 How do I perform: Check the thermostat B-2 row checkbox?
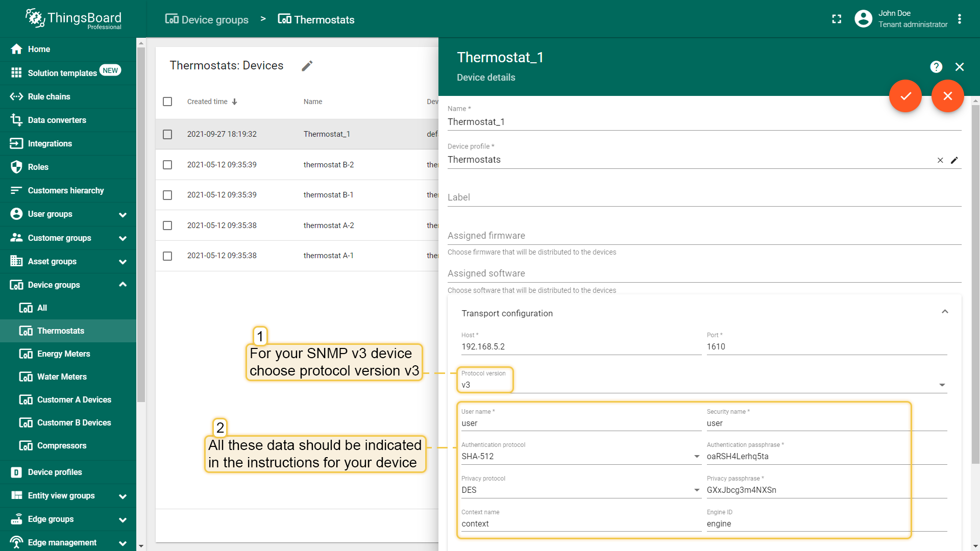tap(167, 165)
